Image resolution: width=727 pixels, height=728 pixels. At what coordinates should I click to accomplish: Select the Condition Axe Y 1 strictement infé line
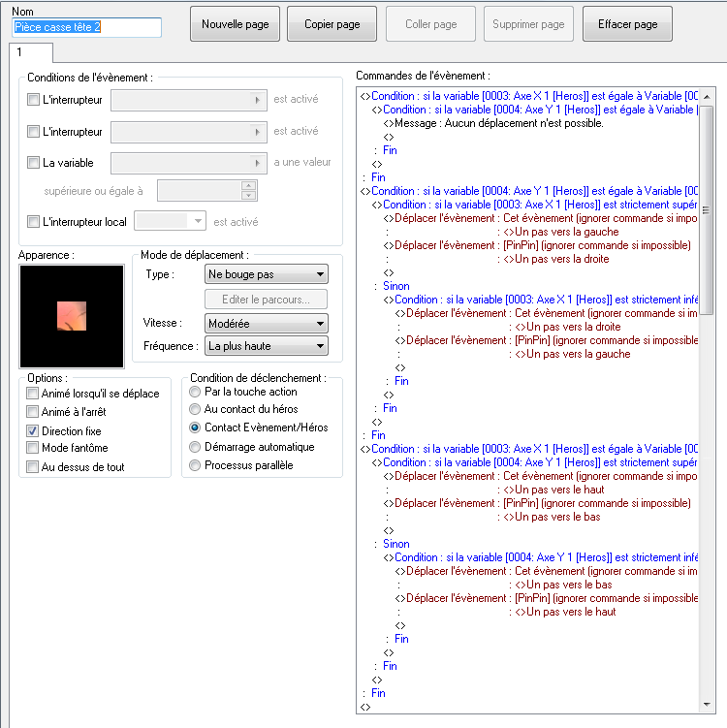click(541, 557)
